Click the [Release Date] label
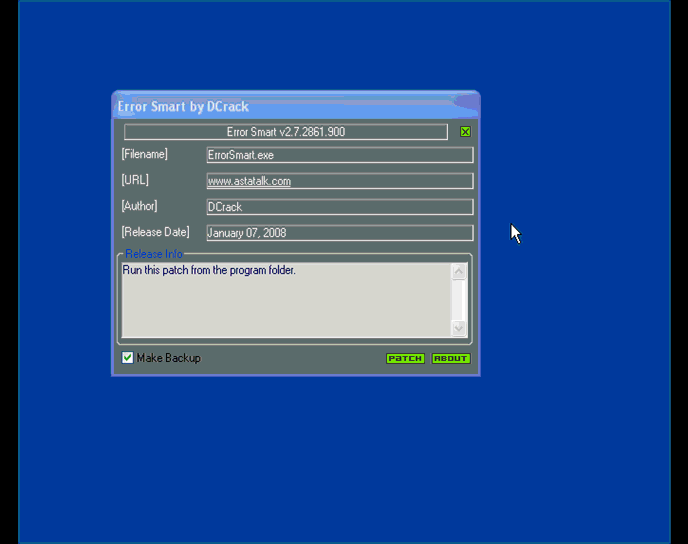The width and height of the screenshot is (688, 544). (155, 232)
